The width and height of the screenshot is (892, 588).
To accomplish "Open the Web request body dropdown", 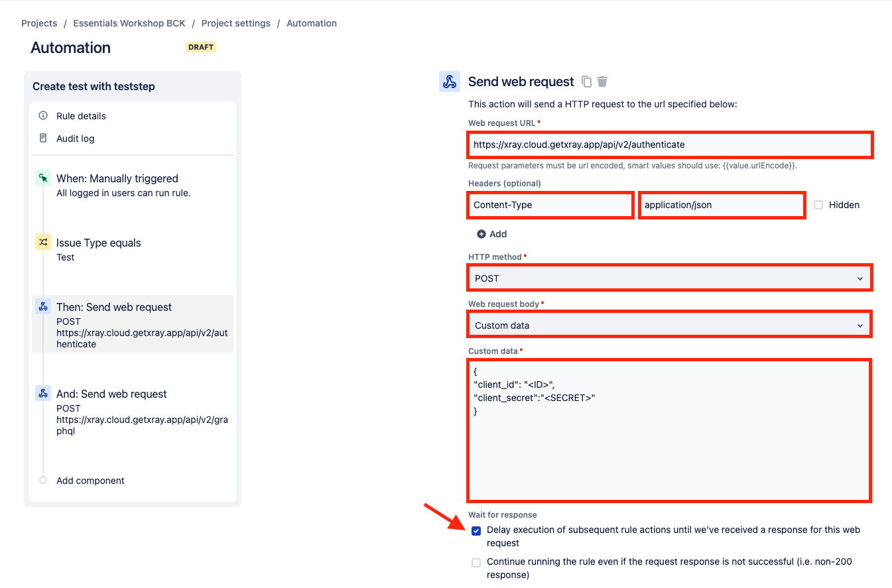I will pyautogui.click(x=670, y=325).
